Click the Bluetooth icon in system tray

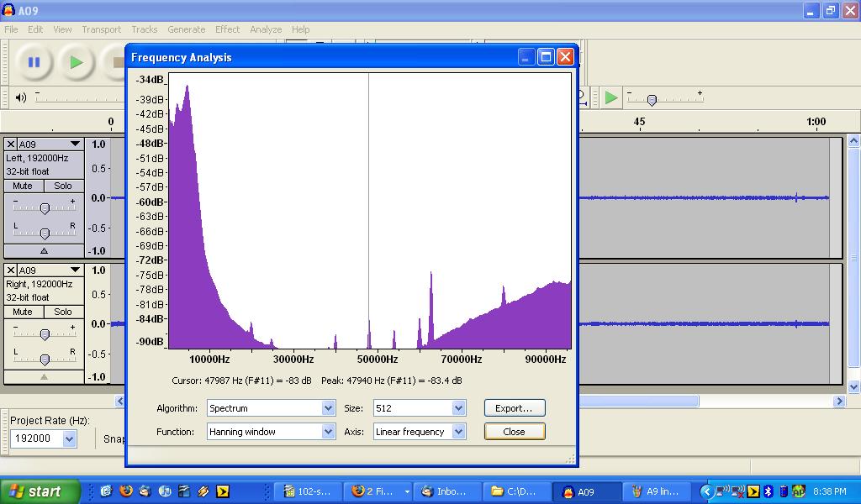tap(769, 491)
